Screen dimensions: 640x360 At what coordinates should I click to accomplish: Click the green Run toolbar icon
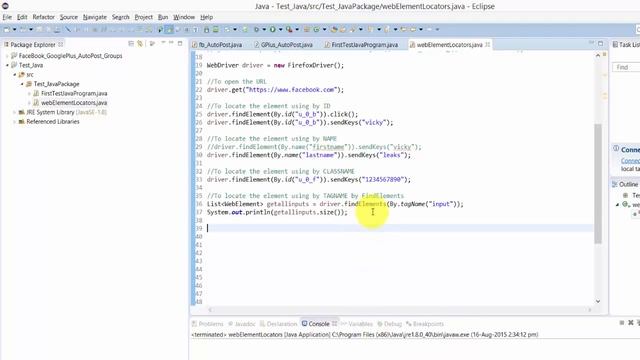pos(273,29)
